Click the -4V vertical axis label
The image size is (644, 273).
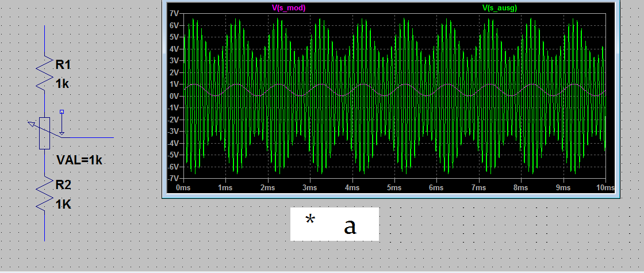pyautogui.click(x=173, y=143)
